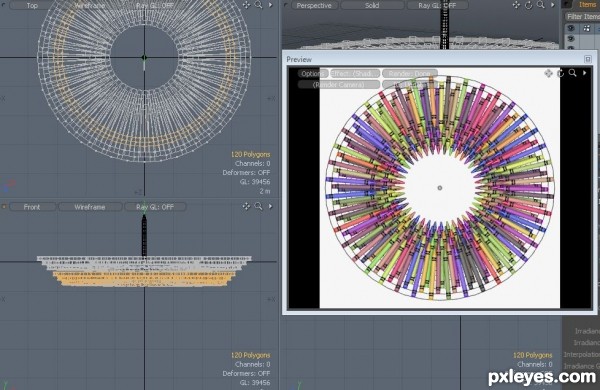Click the Front viewport corner handle icon
The height and width of the screenshot is (390, 600).
coord(4,207)
